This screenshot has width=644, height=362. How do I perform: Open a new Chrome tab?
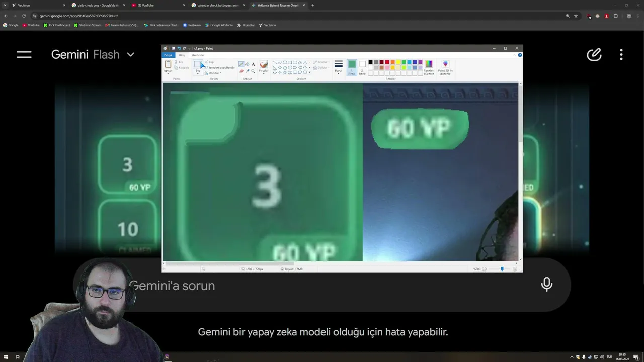313,5
